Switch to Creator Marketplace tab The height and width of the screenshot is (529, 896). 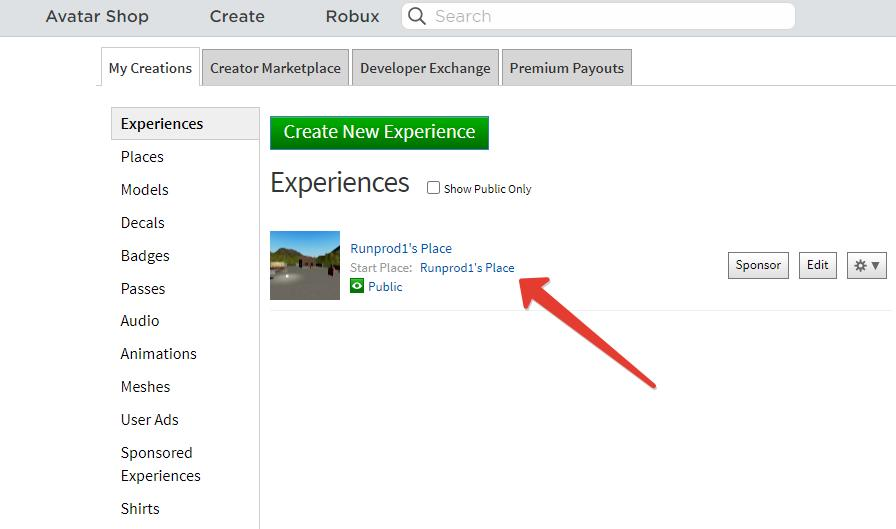tap(275, 68)
